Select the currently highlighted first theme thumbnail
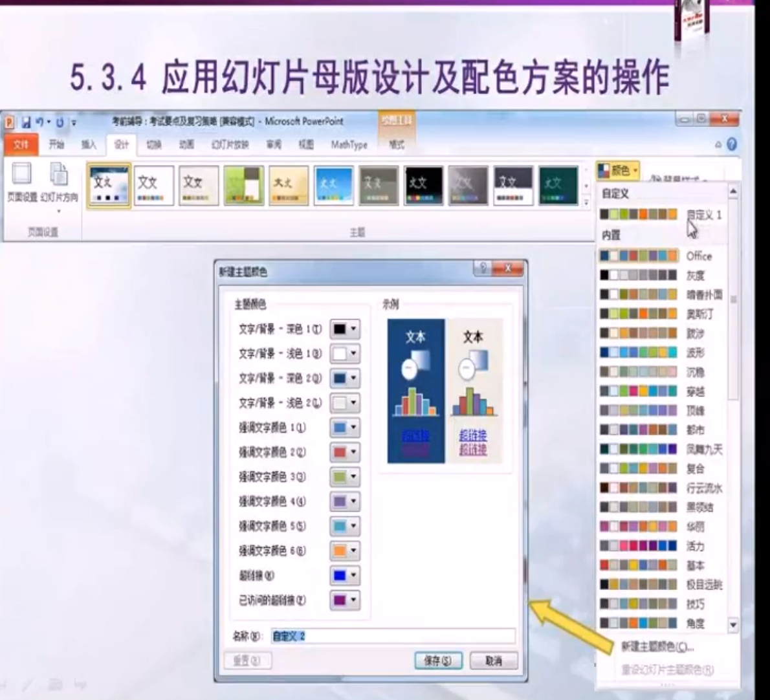Viewport: 770px width, 700px height. pyautogui.click(x=109, y=186)
